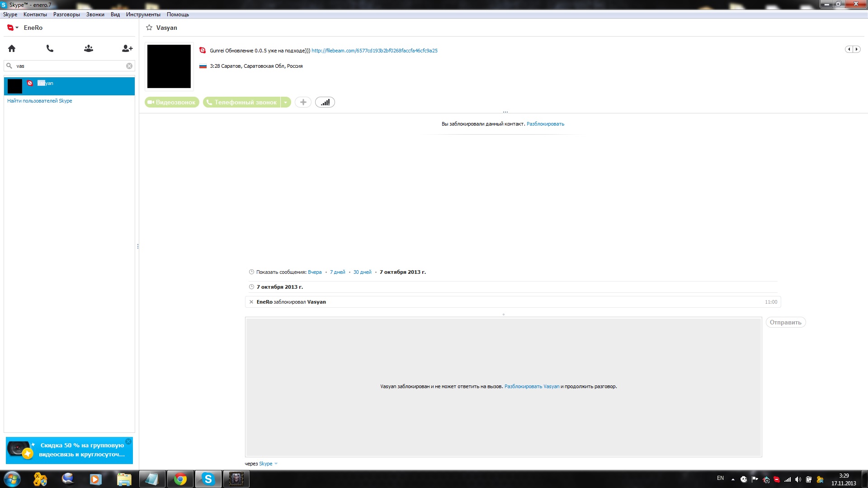Open Google Chrome from the taskbar
Viewport: 868px width, 488px height.
pos(180,479)
